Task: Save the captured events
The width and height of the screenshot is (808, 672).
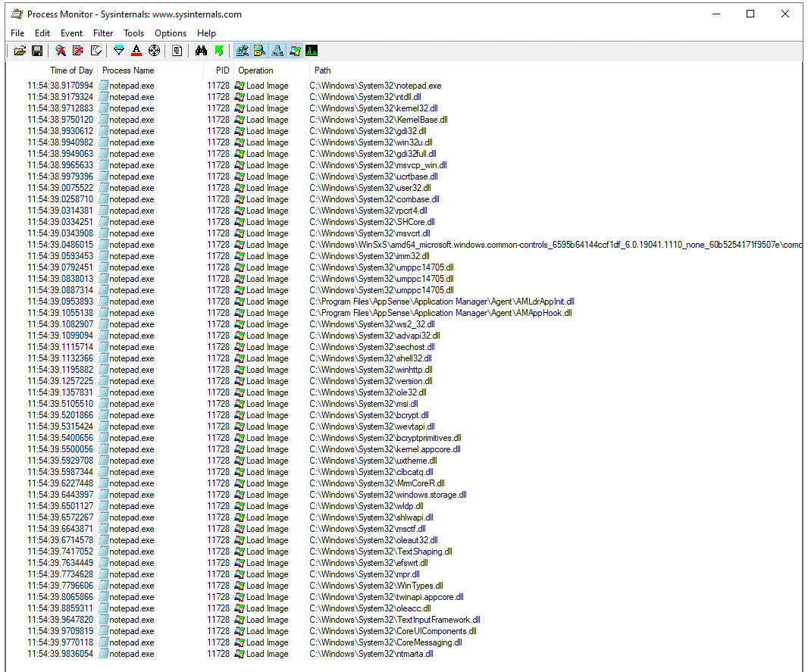Action: [36, 50]
